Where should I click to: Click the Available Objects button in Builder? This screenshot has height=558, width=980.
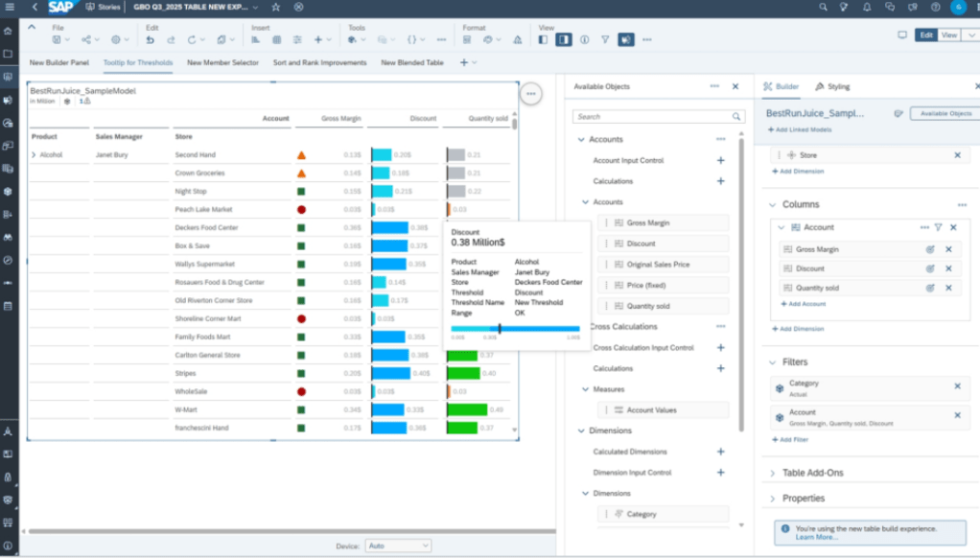(945, 113)
